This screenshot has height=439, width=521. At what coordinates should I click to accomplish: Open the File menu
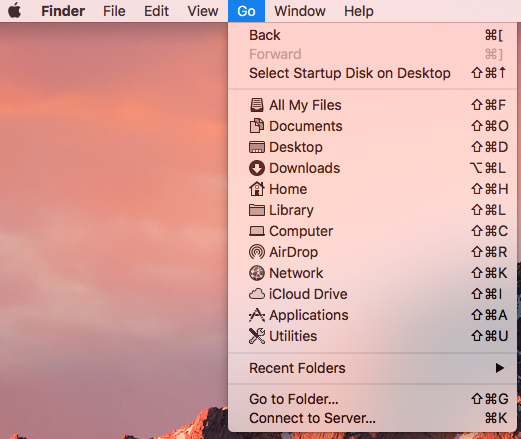click(x=114, y=11)
